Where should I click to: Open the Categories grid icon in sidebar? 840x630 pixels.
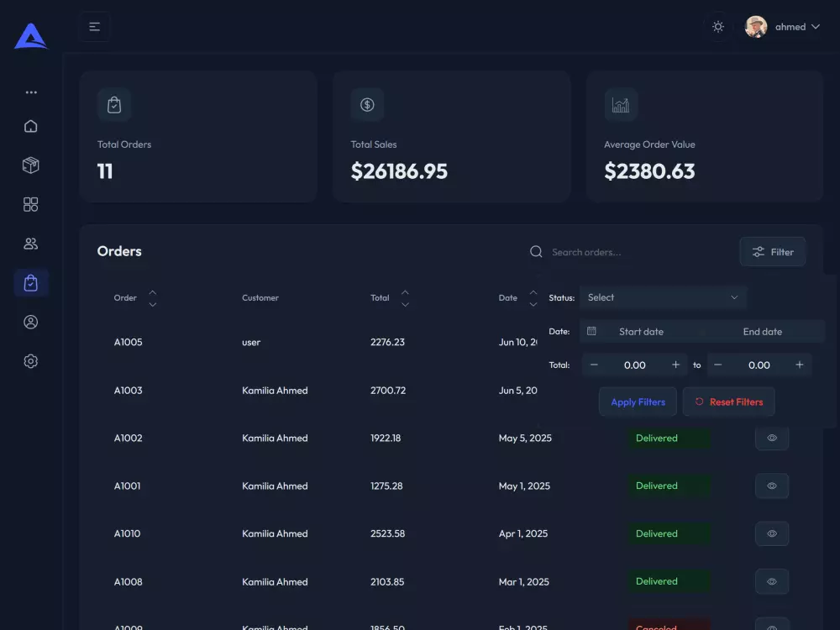[31, 204]
